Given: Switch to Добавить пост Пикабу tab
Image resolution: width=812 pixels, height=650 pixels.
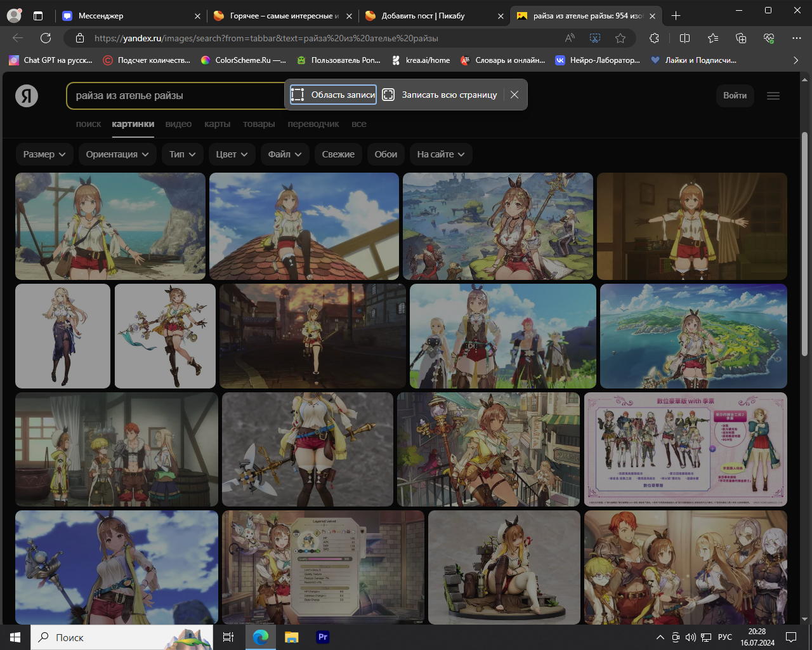Looking at the screenshot, I should pyautogui.click(x=423, y=16).
